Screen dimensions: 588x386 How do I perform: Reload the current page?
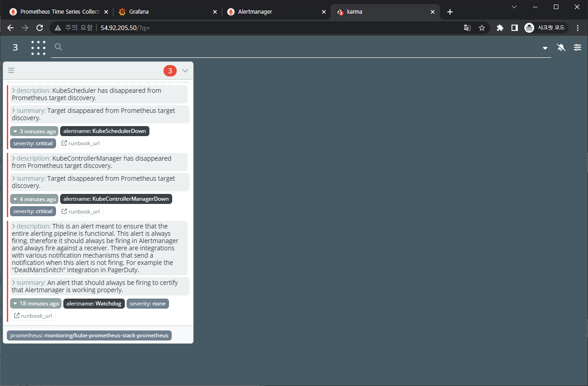pyautogui.click(x=40, y=28)
